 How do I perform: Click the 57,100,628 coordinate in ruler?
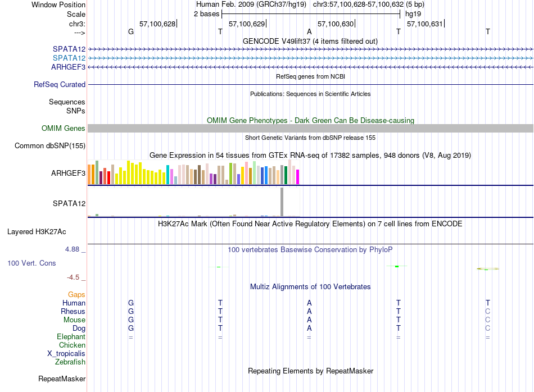point(157,24)
